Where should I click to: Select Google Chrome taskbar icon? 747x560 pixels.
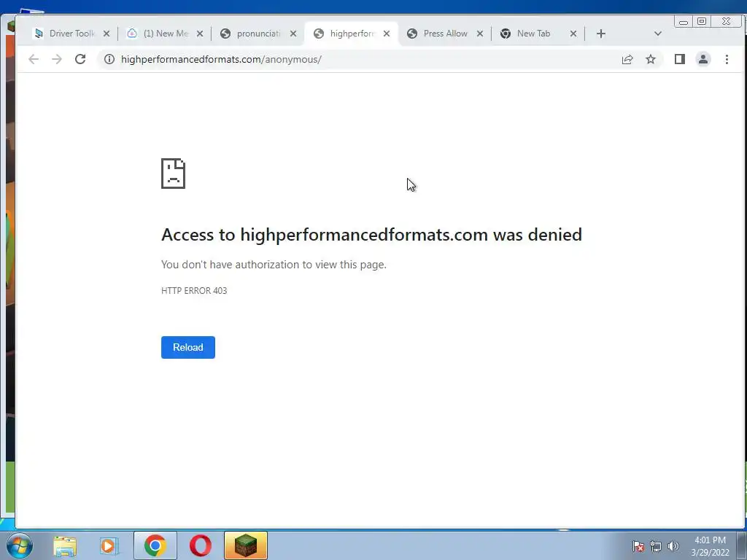coord(155,545)
